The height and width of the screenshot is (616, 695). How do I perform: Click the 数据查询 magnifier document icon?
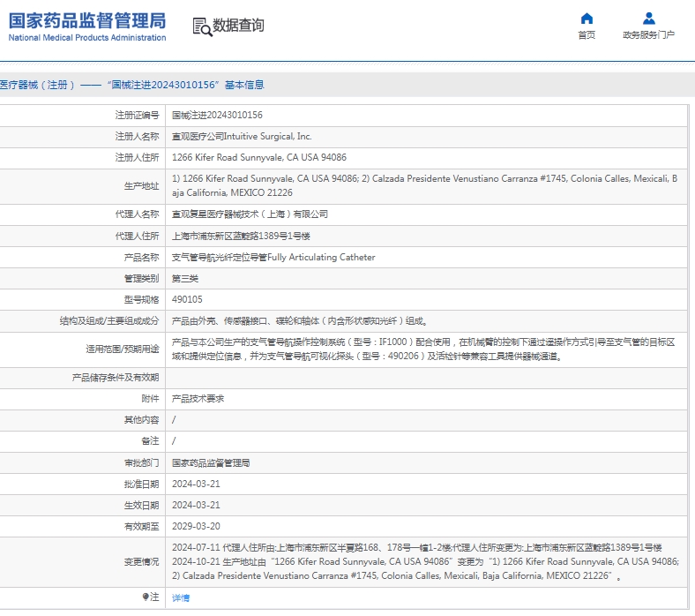(x=203, y=26)
